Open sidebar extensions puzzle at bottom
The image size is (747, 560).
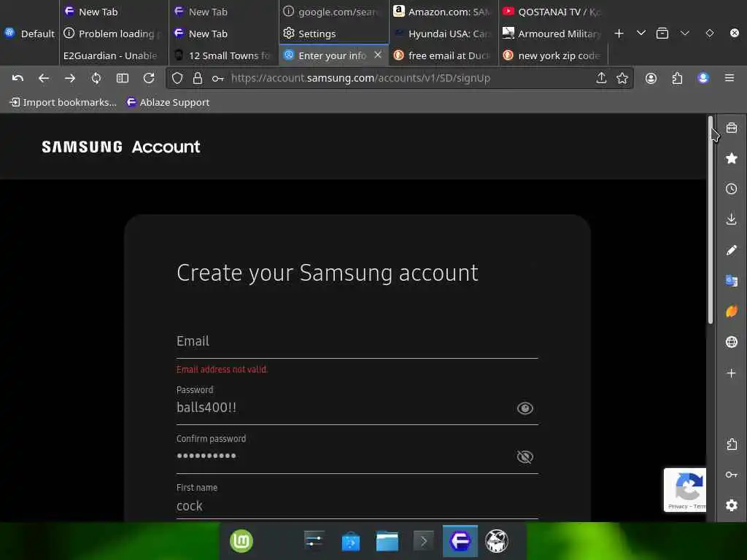coord(732,444)
